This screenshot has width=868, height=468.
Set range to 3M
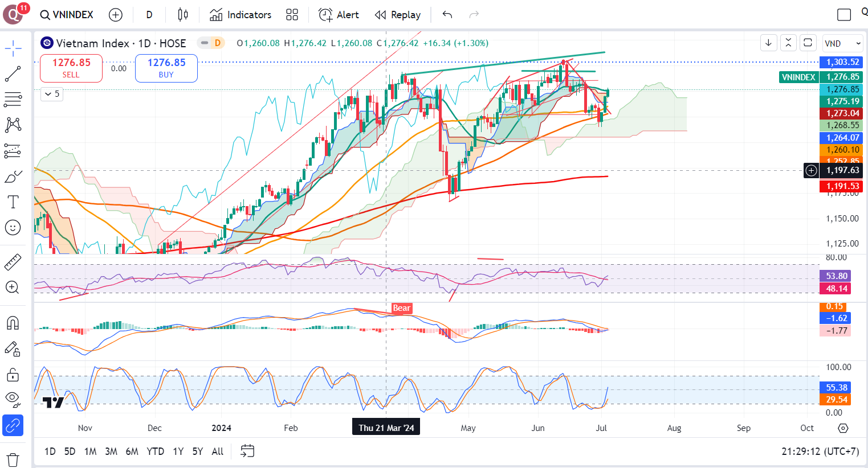pos(111,451)
